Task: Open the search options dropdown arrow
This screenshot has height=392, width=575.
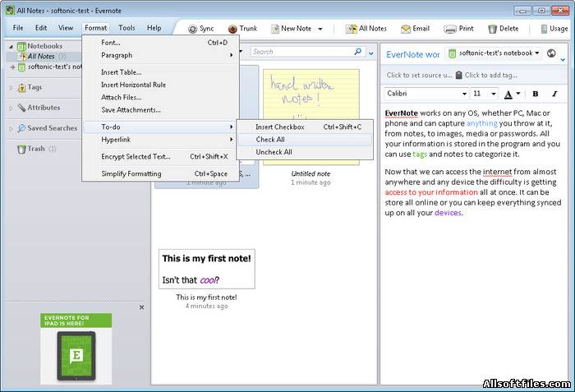Action: (371, 53)
